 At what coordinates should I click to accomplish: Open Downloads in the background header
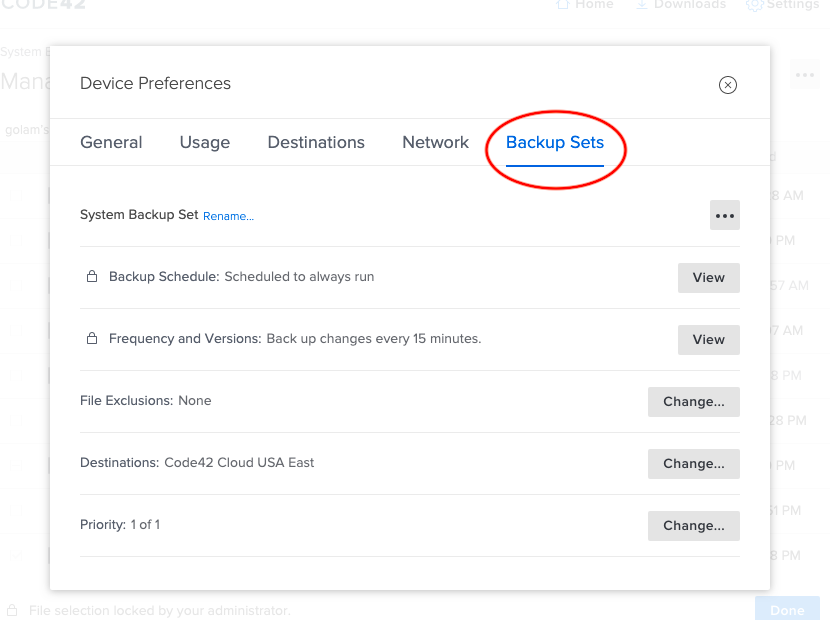681,5
